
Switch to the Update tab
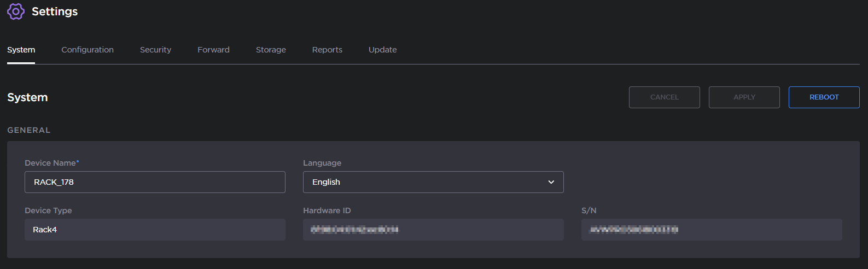pos(382,50)
